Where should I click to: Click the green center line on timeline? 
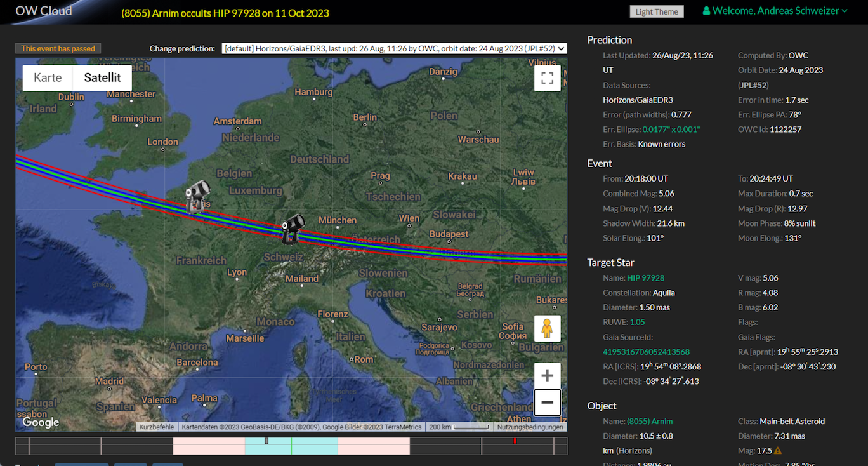(291, 446)
